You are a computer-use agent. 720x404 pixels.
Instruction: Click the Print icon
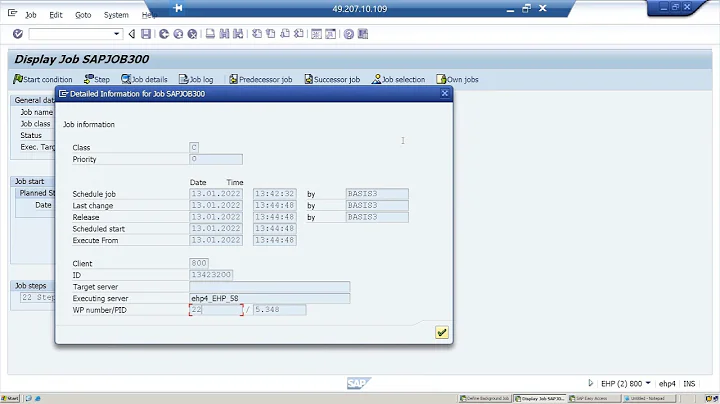(210, 34)
